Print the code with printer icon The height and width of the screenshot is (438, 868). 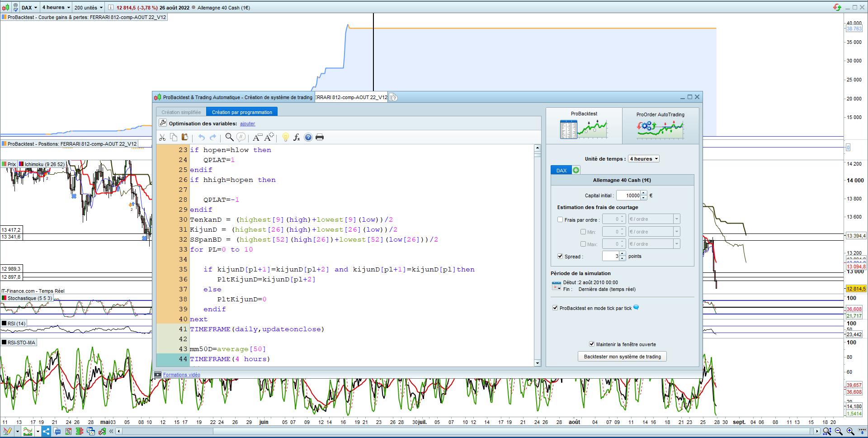click(320, 138)
